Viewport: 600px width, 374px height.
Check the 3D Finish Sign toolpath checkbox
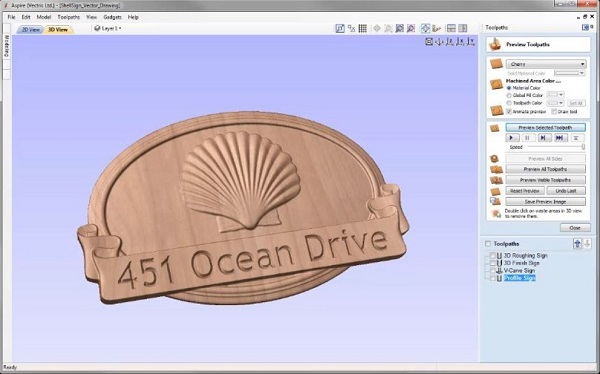pyautogui.click(x=492, y=263)
